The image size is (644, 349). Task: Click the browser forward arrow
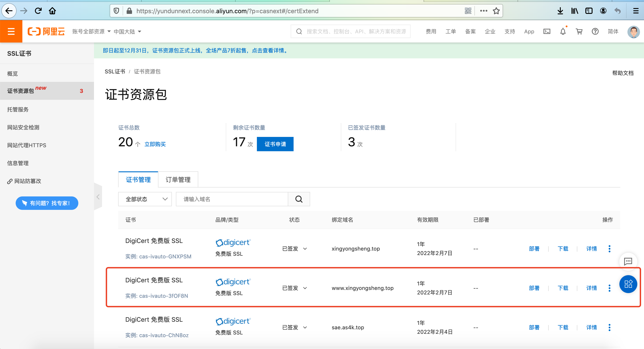pyautogui.click(x=24, y=11)
